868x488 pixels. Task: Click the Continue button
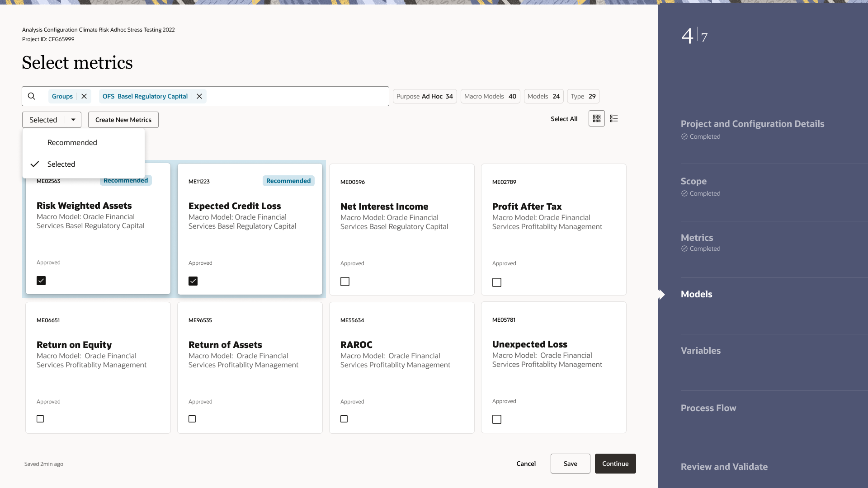pos(615,464)
